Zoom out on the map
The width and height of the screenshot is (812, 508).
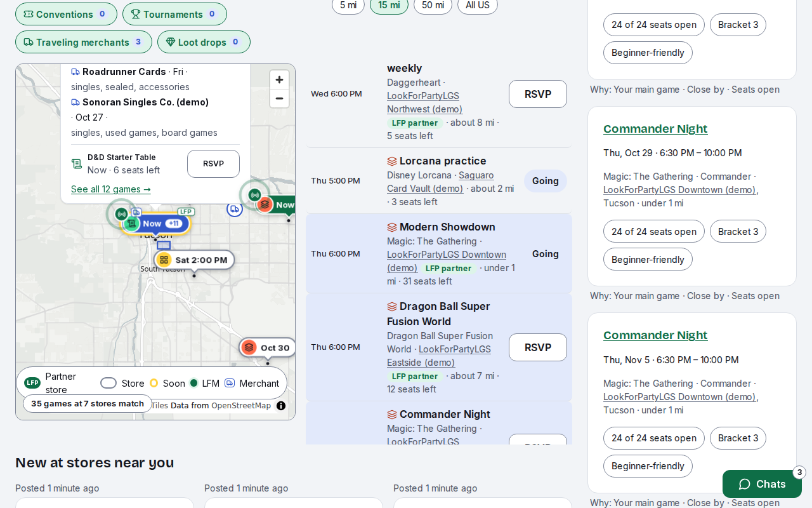279,98
